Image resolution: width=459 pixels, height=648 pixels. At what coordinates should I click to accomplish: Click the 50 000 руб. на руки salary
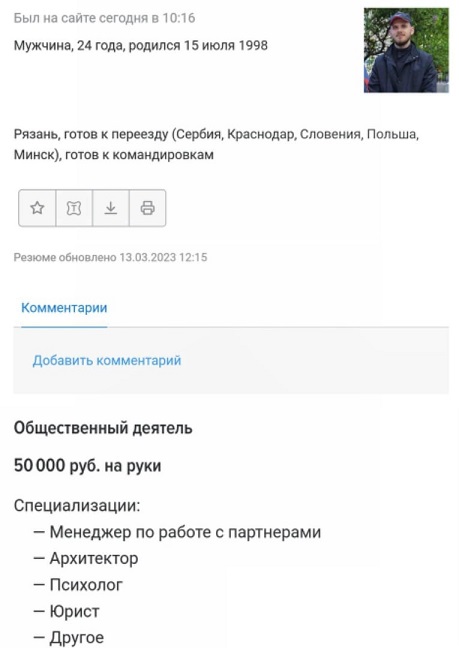[x=87, y=466]
